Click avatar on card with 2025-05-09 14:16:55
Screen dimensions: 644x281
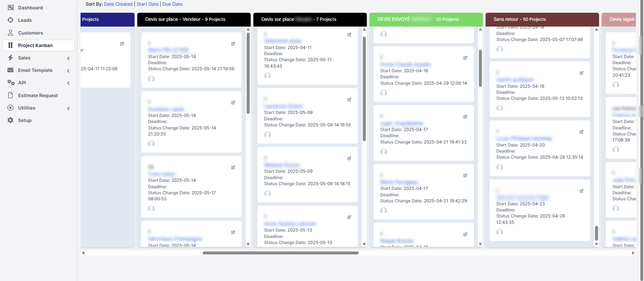pyautogui.click(x=267, y=134)
